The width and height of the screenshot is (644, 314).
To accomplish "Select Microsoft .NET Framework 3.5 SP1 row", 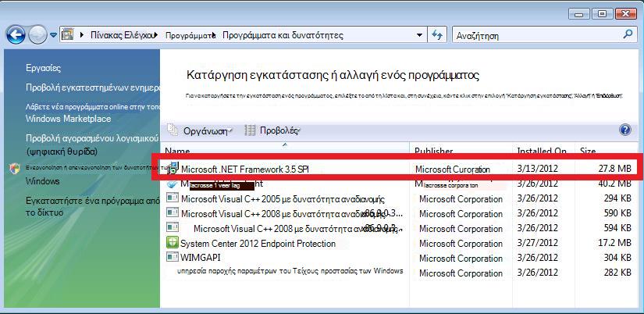I will pyautogui.click(x=397, y=169).
